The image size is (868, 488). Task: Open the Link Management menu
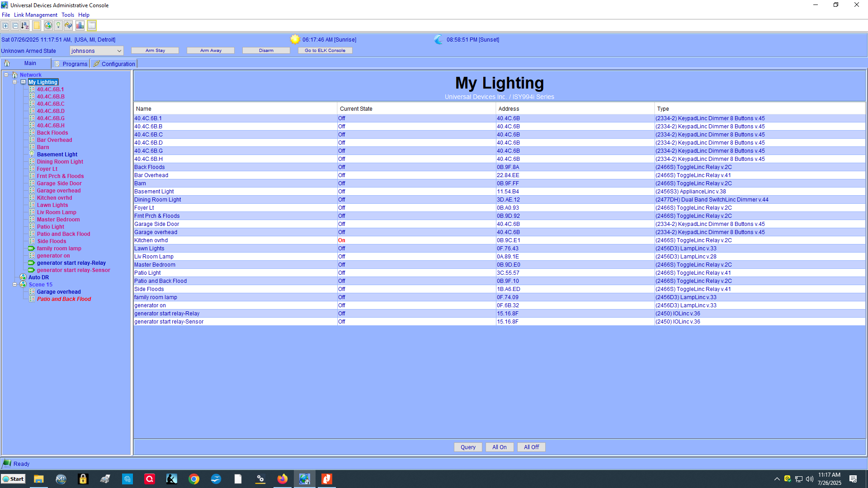click(x=36, y=15)
